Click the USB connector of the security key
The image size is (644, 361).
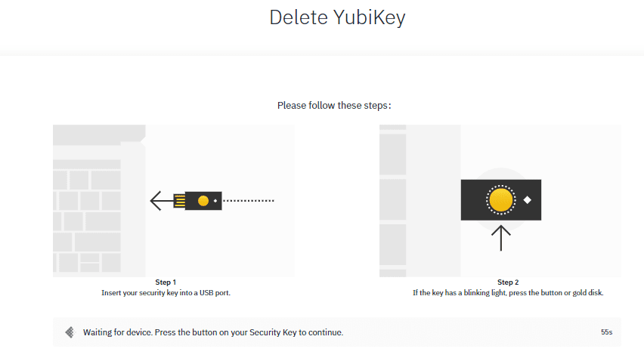[x=179, y=201]
